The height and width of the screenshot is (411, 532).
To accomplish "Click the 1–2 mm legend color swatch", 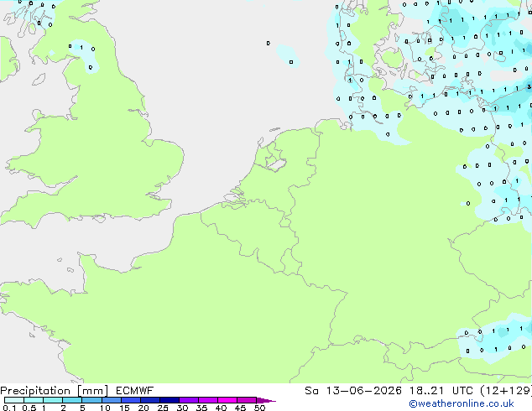I will (53, 400).
